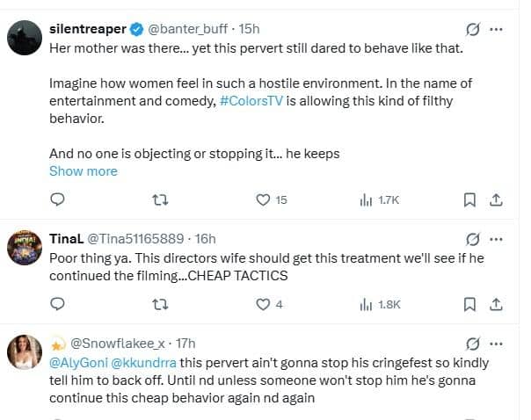Like TinaL's tweet with 4 likes

coord(263,304)
